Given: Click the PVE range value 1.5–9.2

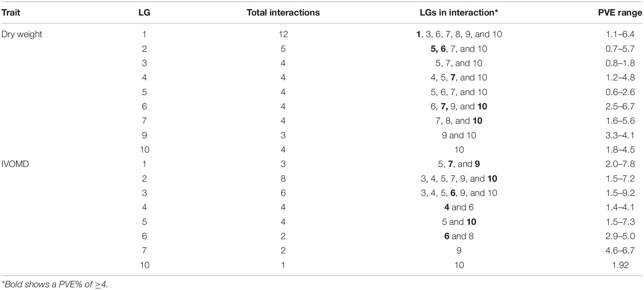Looking at the screenshot, I should point(620,193).
